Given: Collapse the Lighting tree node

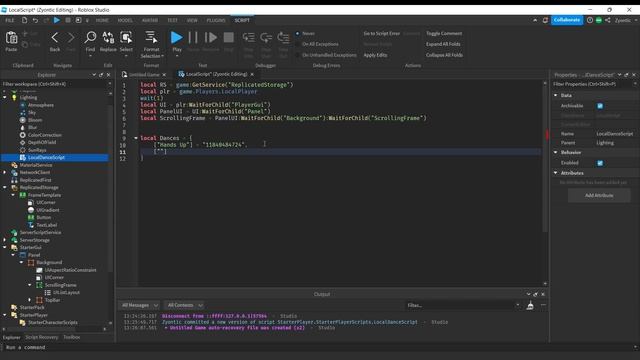Looking at the screenshot, I should [5, 98].
